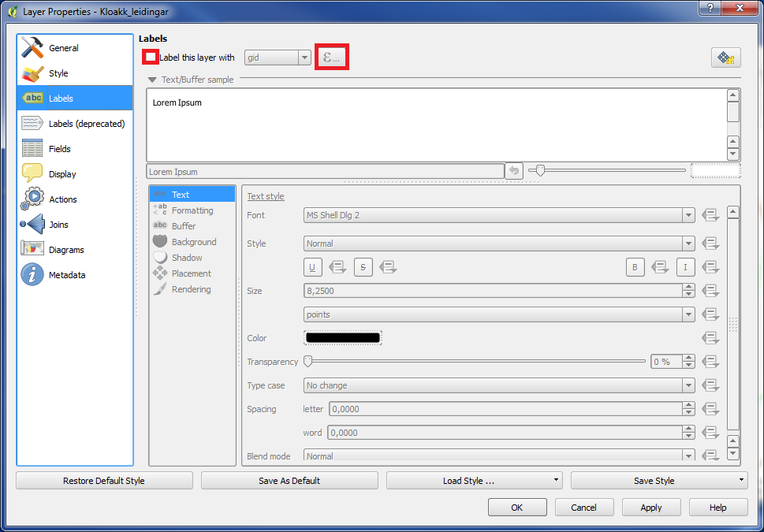Open the Type case dropdown
Screen dimensions: 764x532
pos(499,385)
